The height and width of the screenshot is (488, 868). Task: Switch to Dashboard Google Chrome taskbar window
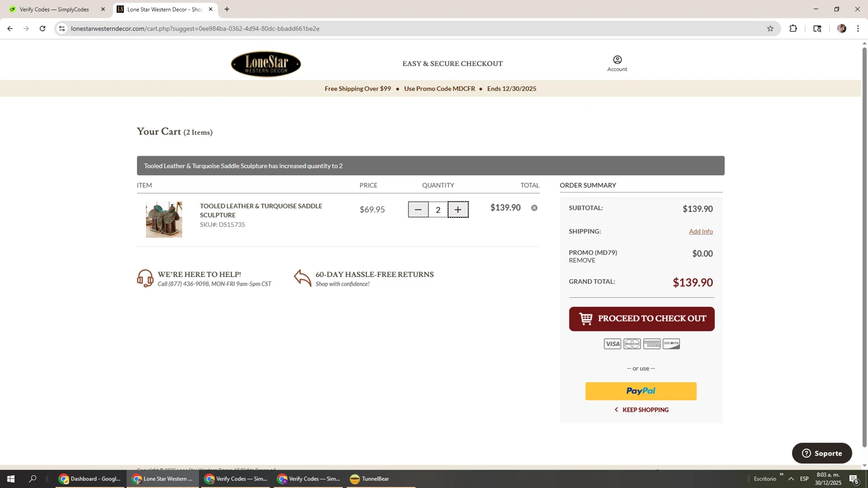click(90, 479)
